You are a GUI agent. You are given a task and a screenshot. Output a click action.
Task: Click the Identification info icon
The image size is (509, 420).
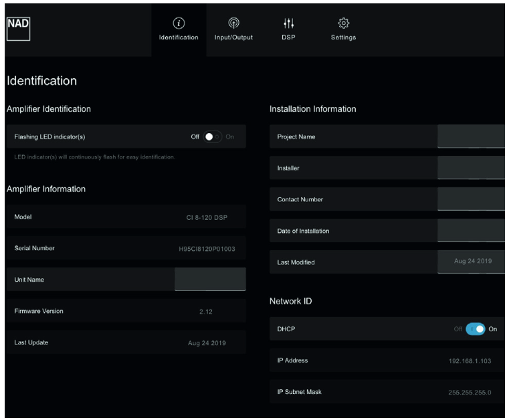[179, 23]
